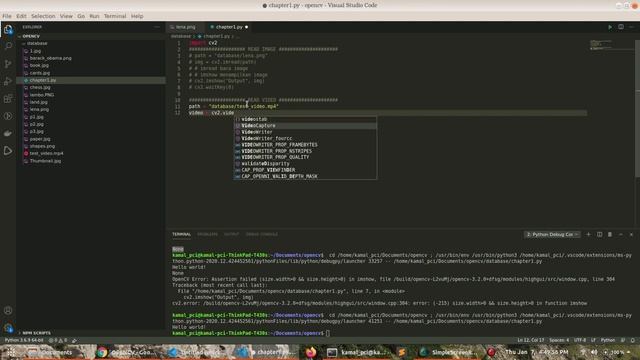Image resolution: width=640 pixels, height=360 pixels.
Task: Close the terminal panel
Action: (631, 234)
